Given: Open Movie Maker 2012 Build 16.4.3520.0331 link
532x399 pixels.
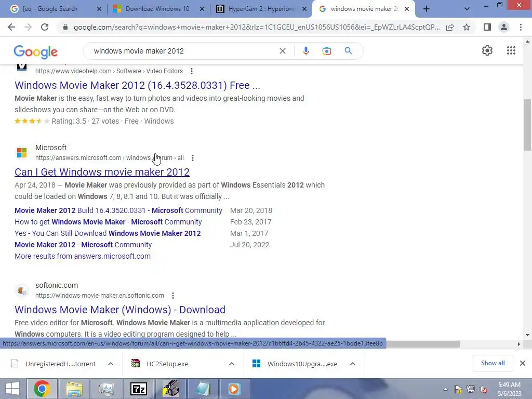Looking at the screenshot, I should coord(118,210).
